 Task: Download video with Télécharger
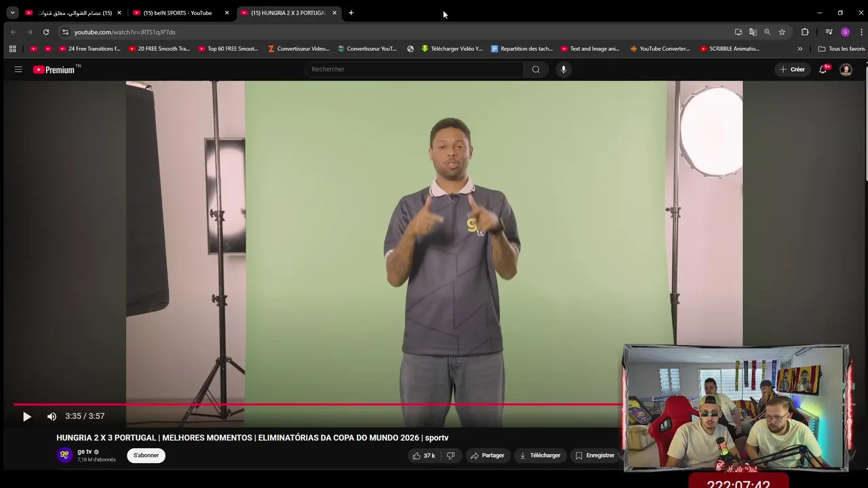click(x=540, y=455)
